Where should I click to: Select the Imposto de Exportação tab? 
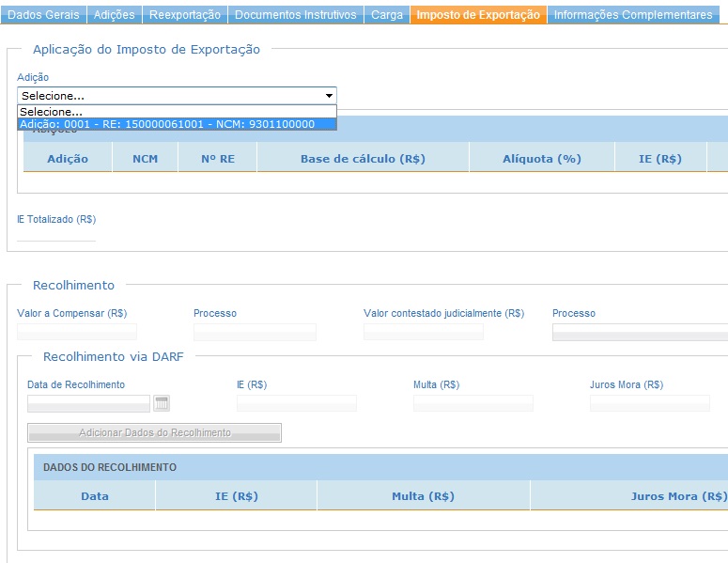pos(478,15)
